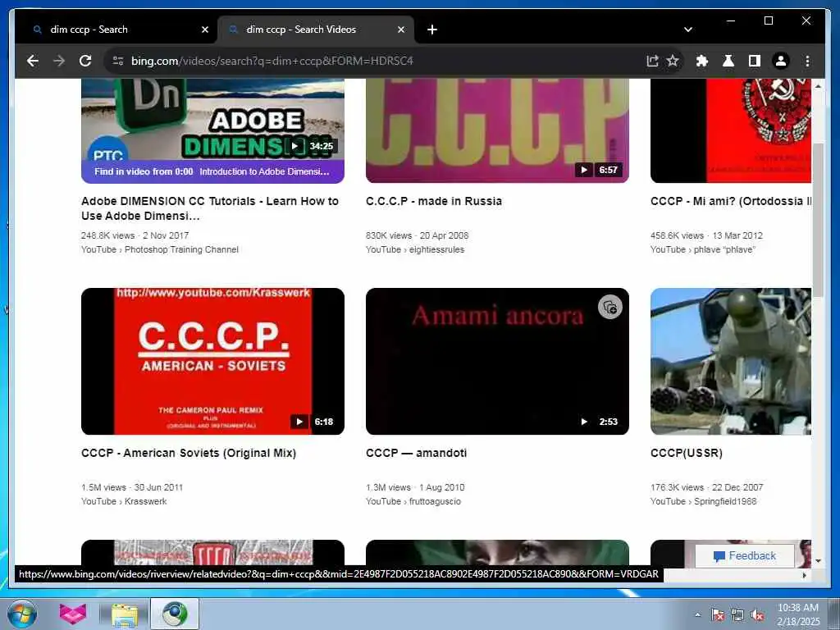This screenshot has width=840, height=630.
Task: Click the scrollbar up arrow
Action: click(818, 86)
